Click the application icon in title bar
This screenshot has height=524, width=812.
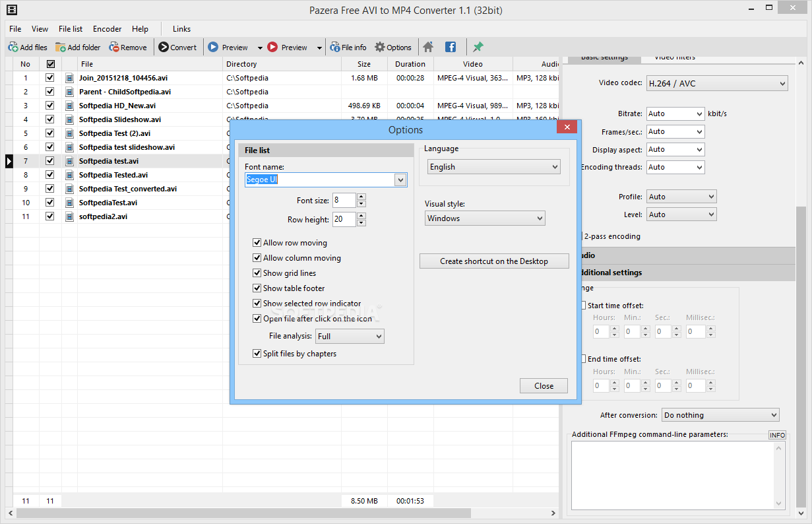(12, 9)
